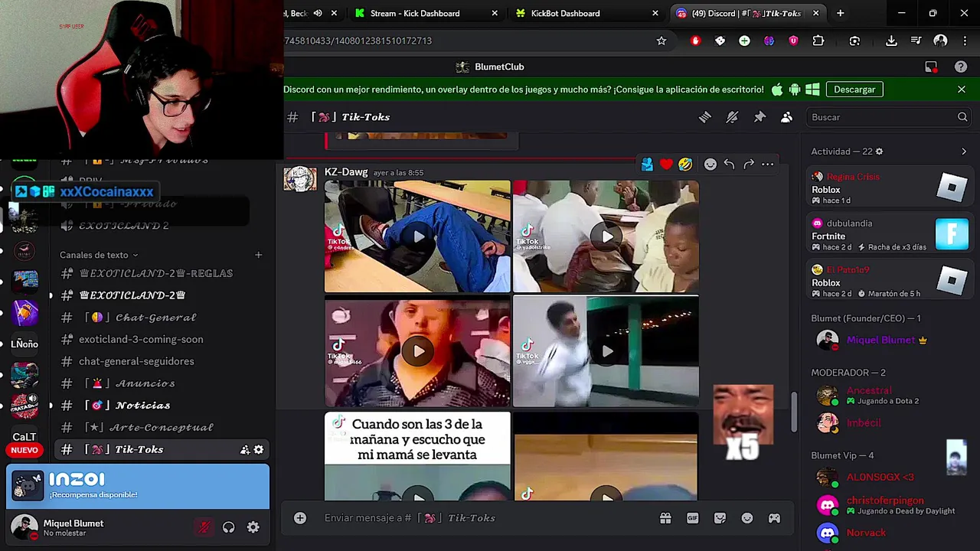Open the Actividad settings gear
The image size is (980, 551).
coord(879,152)
